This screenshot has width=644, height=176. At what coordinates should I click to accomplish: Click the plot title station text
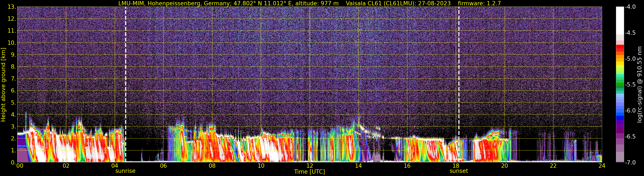(229, 3)
